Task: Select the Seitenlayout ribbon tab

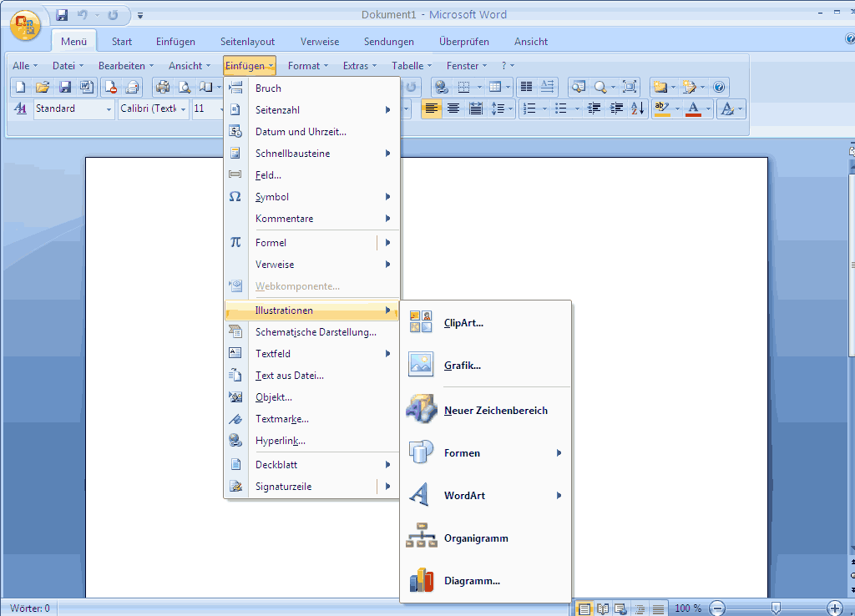Action: click(x=247, y=42)
